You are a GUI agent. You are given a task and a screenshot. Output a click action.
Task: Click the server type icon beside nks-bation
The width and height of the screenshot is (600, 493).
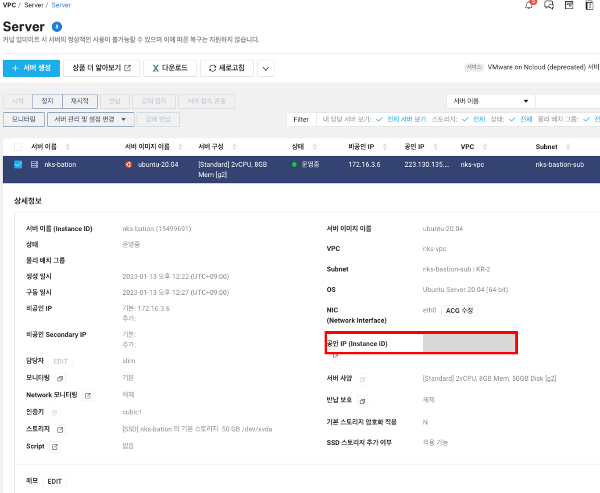click(x=34, y=165)
